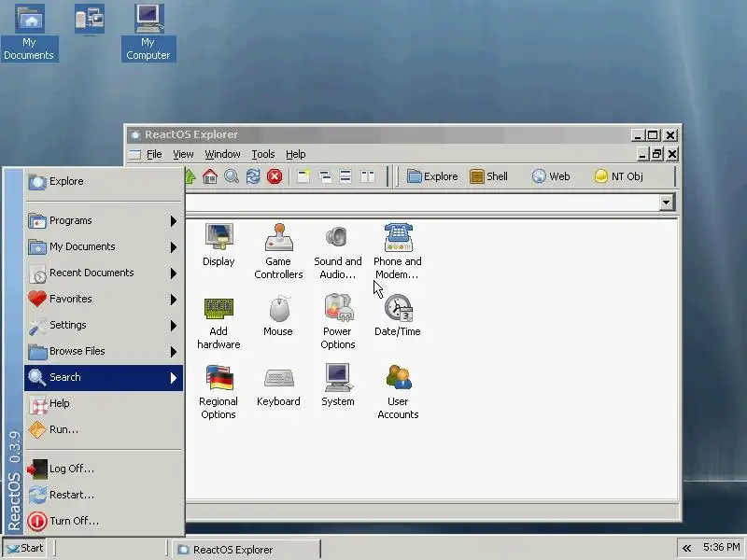Click the Refresh toolbar icon
The width and height of the screenshot is (747, 560).
253,176
